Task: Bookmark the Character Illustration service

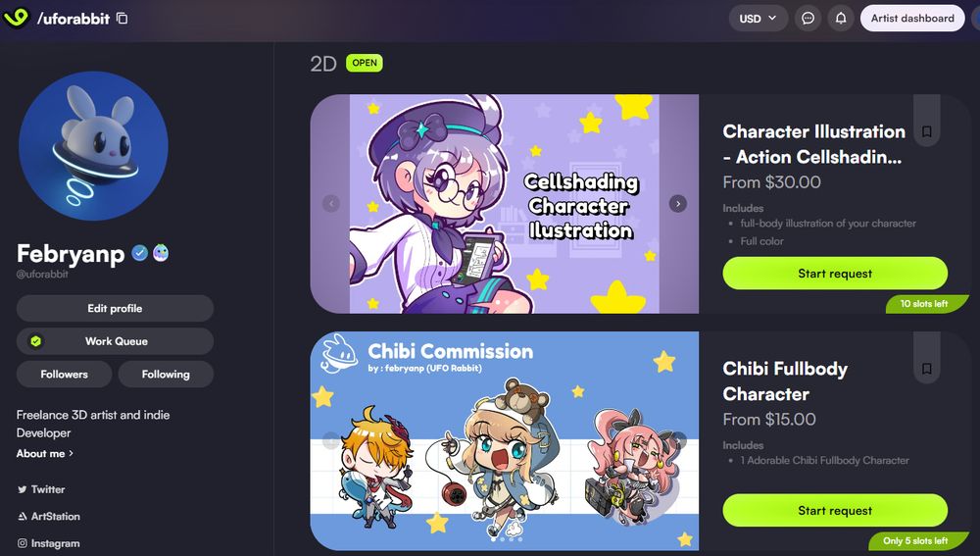Action: point(927,131)
